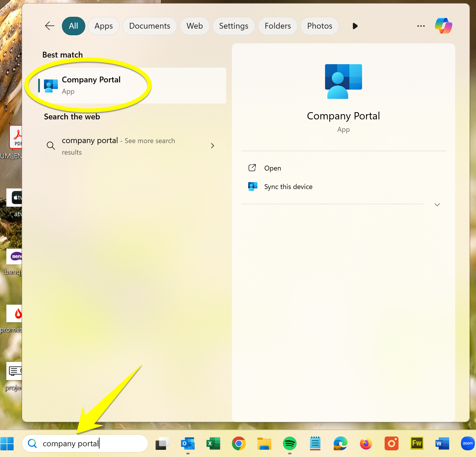Filter results by Settings
Viewport: 476px width, 457px height.
[233, 26]
